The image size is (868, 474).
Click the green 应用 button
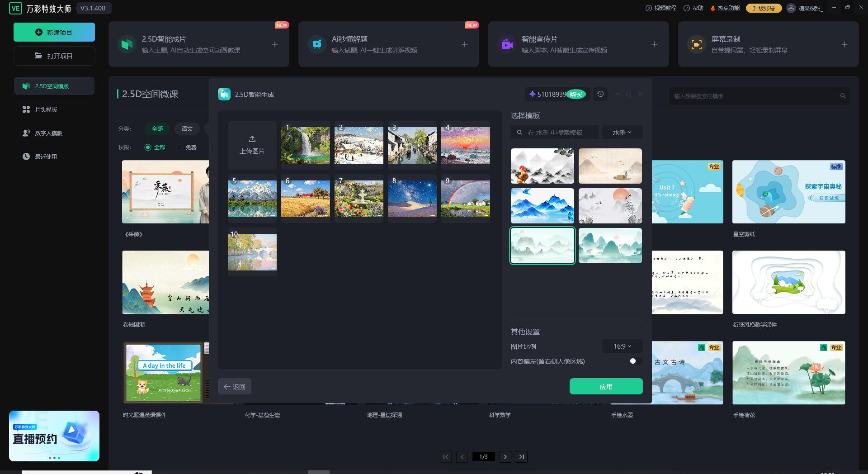[606, 387]
